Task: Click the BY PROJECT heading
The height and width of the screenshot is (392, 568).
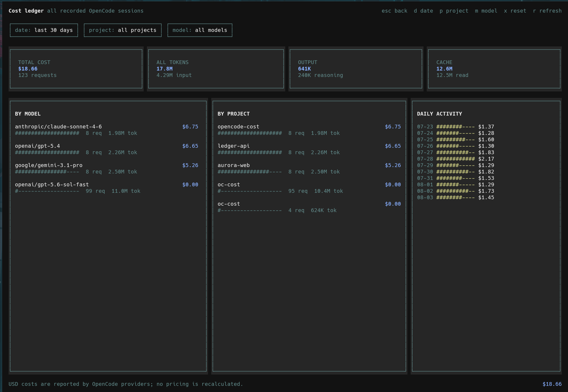Action: 233,114
